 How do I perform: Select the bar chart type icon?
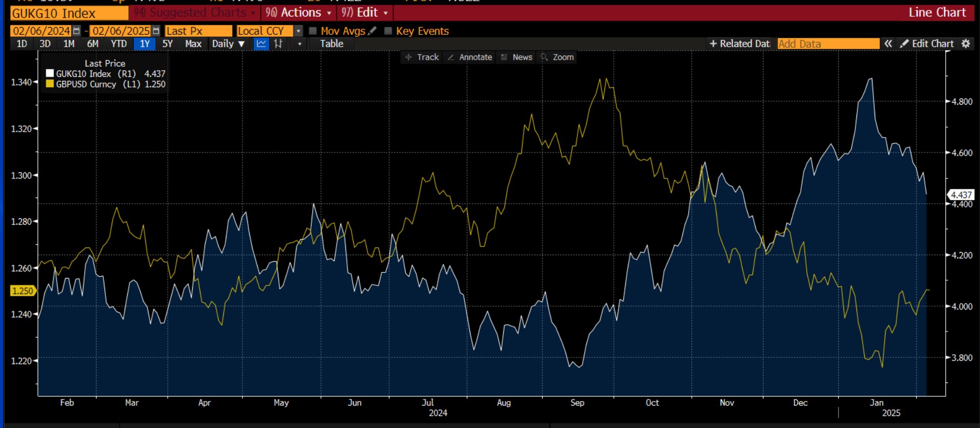pyautogui.click(x=278, y=44)
